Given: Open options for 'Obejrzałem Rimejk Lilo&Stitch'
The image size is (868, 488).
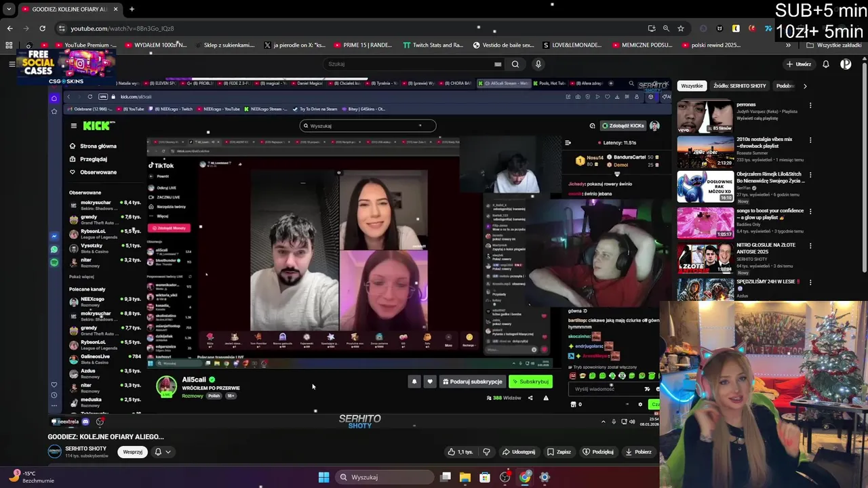Looking at the screenshot, I should point(810,176).
